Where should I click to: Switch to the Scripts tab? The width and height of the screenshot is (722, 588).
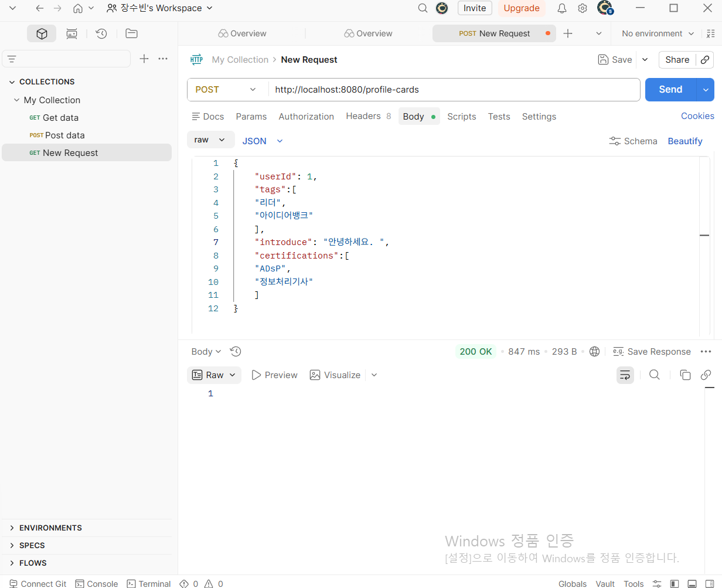(462, 117)
